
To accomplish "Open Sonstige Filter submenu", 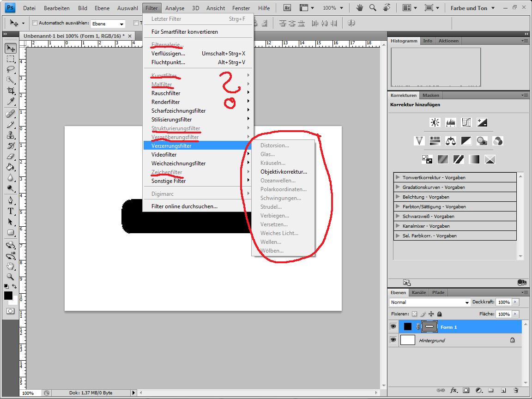I will coord(198,181).
